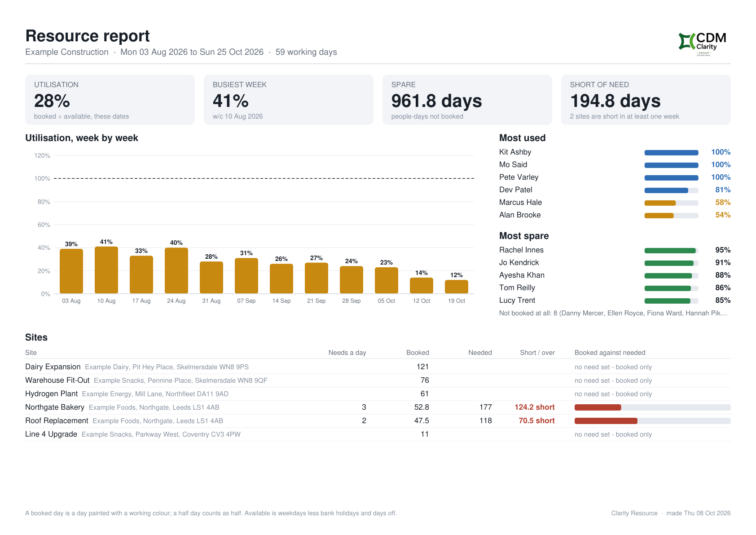
Task: Click the "Northgate Bakery" site name
Action: pos(55,407)
